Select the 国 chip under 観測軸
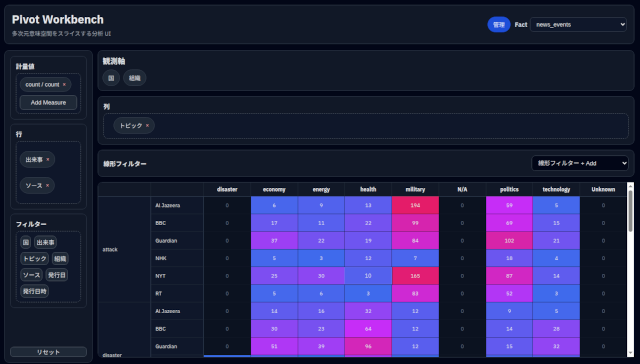The height and width of the screenshot is (364, 640). click(x=111, y=78)
